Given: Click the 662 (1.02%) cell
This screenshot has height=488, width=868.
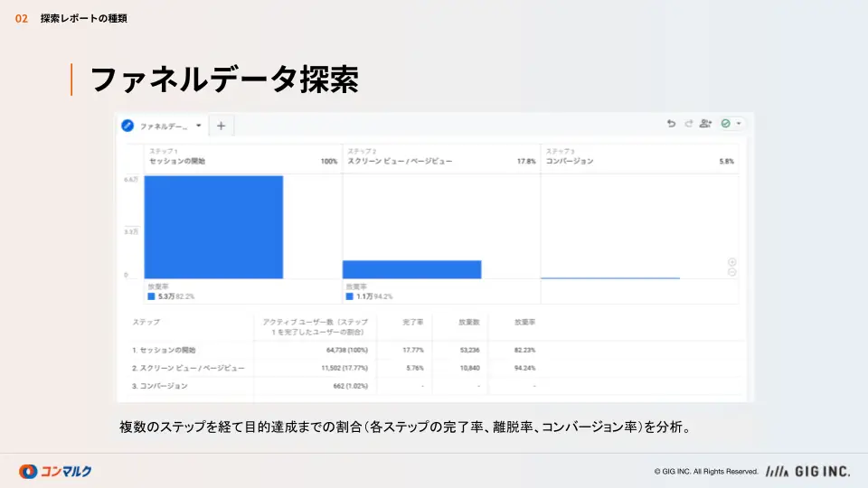Looking at the screenshot, I should [x=351, y=386].
